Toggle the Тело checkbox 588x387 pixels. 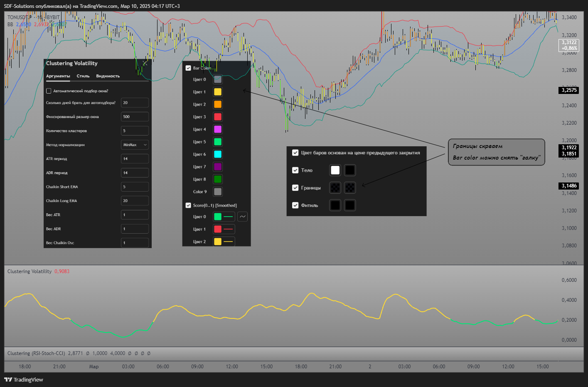tap(295, 170)
